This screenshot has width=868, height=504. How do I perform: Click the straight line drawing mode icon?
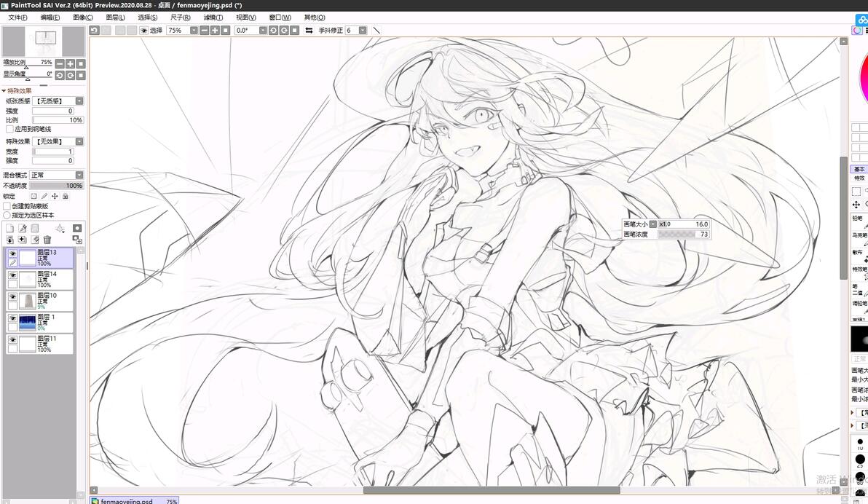[376, 31]
